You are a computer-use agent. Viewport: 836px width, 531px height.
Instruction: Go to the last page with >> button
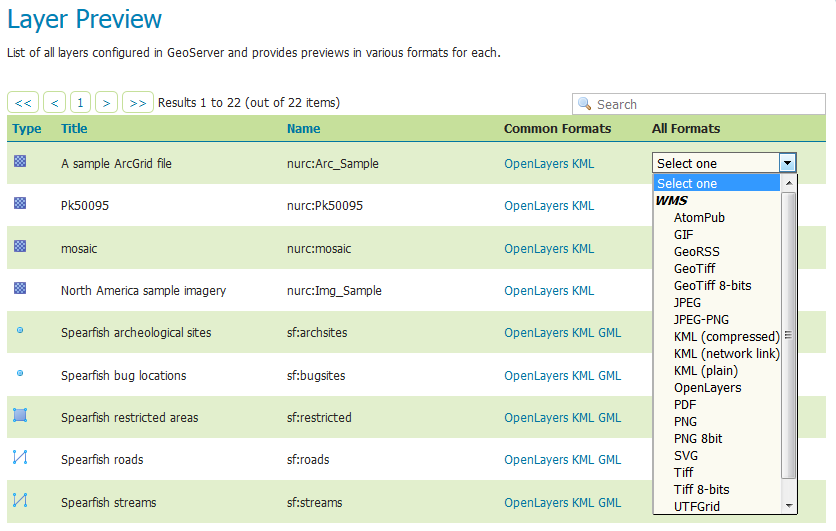coord(138,102)
